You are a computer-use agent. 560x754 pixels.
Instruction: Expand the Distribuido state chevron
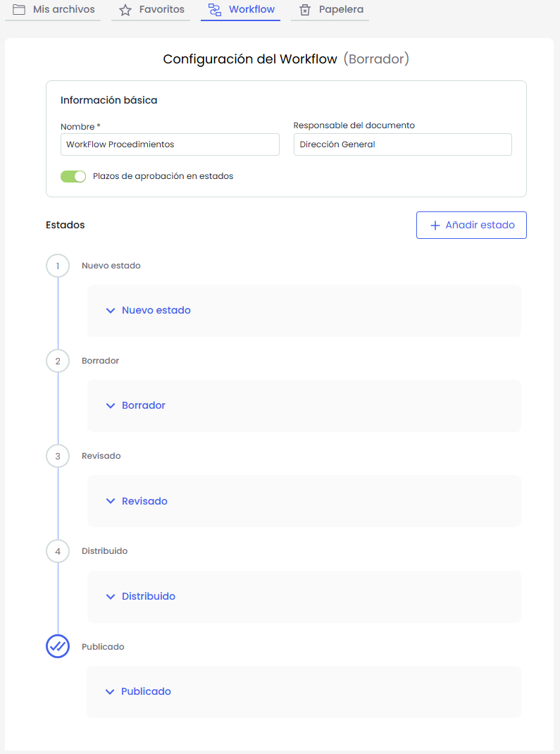tap(110, 596)
